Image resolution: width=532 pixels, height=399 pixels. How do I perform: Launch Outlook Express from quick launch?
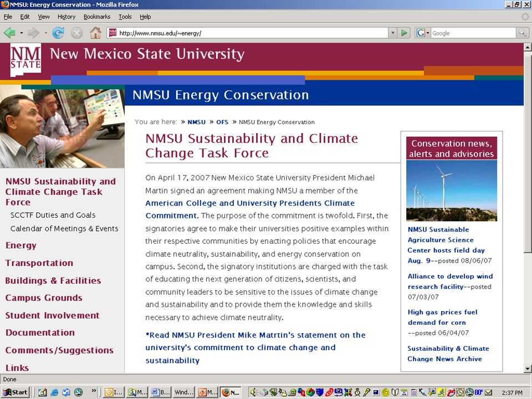coord(66,392)
